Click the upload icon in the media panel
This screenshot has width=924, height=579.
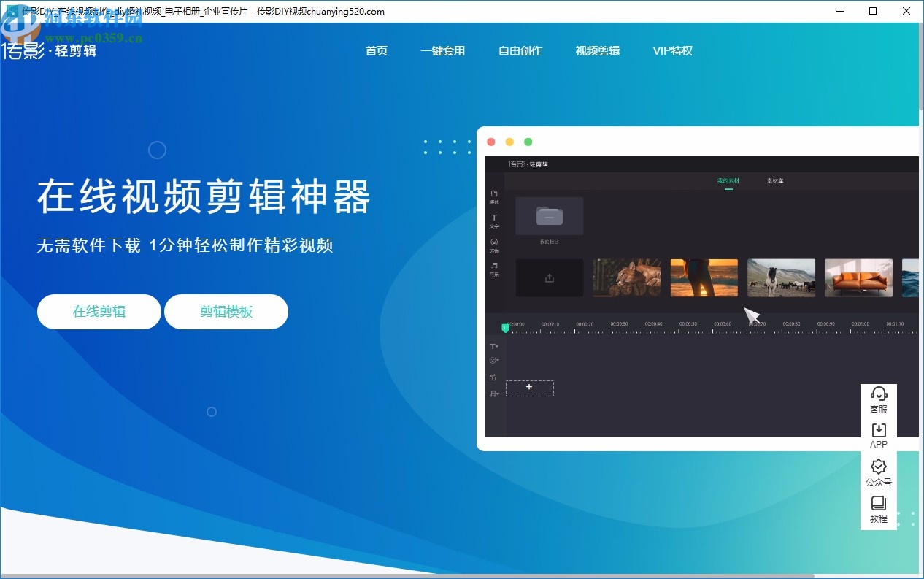(x=549, y=277)
